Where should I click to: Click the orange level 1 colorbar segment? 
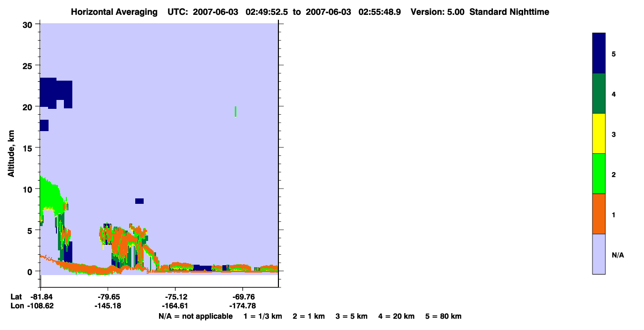(x=599, y=214)
